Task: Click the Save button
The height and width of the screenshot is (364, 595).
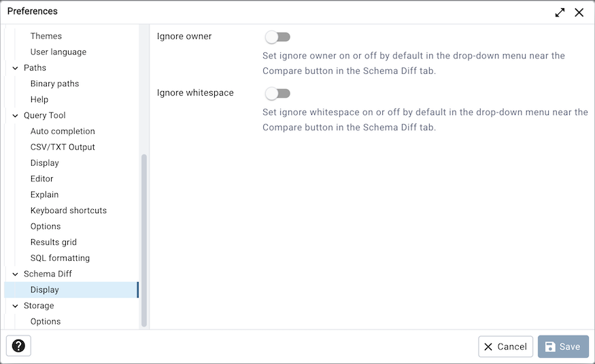Action: pyautogui.click(x=563, y=346)
